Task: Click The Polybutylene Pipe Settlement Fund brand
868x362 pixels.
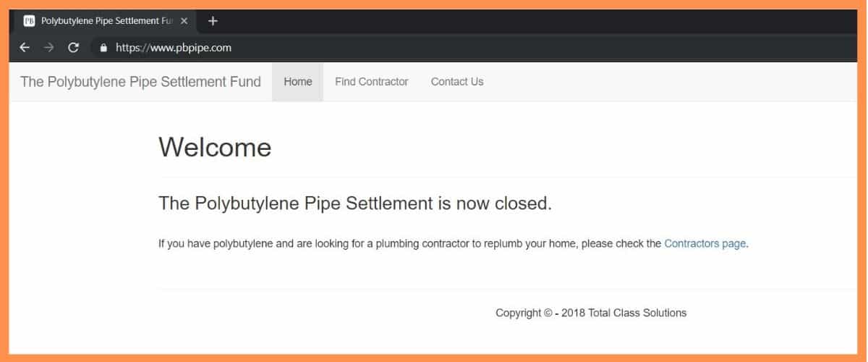Action: point(140,82)
